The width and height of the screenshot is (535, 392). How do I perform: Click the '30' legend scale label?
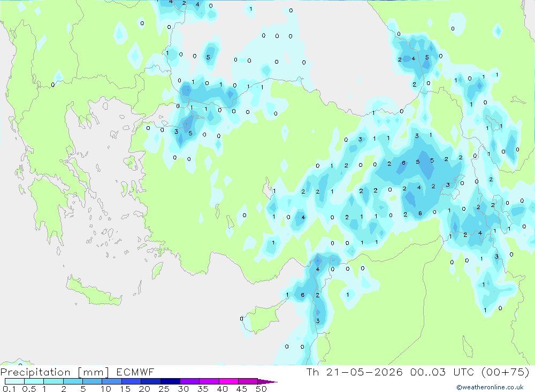(x=183, y=389)
